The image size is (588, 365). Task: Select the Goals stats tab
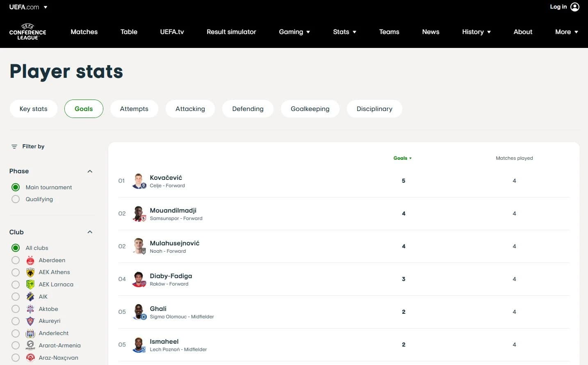click(x=84, y=109)
